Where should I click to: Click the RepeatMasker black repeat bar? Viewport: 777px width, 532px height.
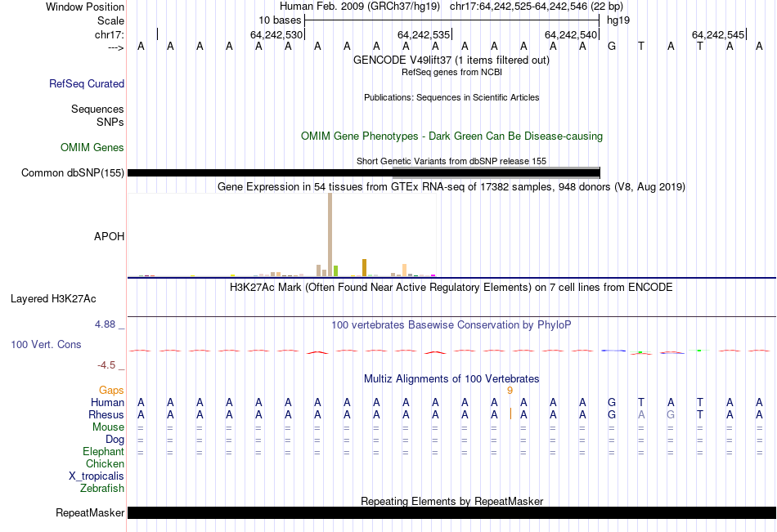[x=451, y=512]
